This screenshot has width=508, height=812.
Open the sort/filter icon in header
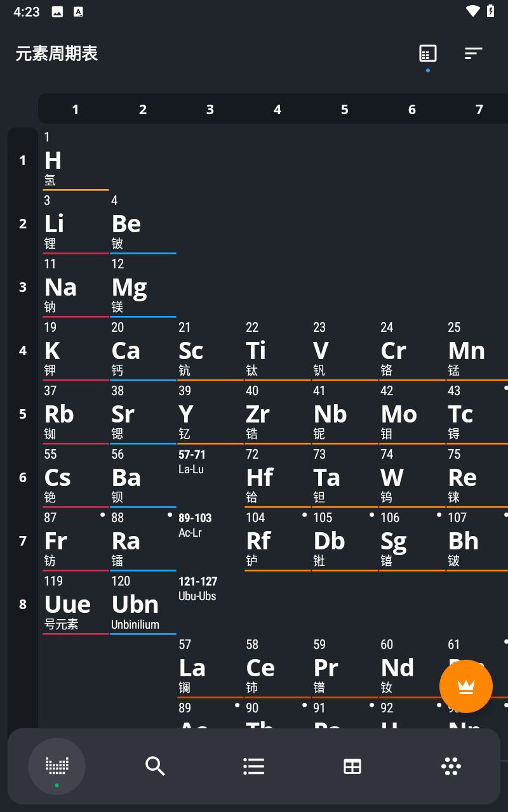[x=473, y=53]
